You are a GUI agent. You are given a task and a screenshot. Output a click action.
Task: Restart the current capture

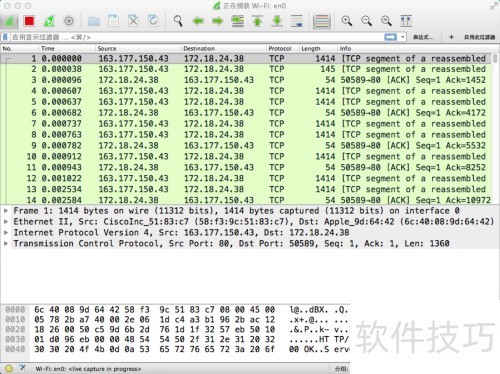pyautogui.click(x=49, y=21)
